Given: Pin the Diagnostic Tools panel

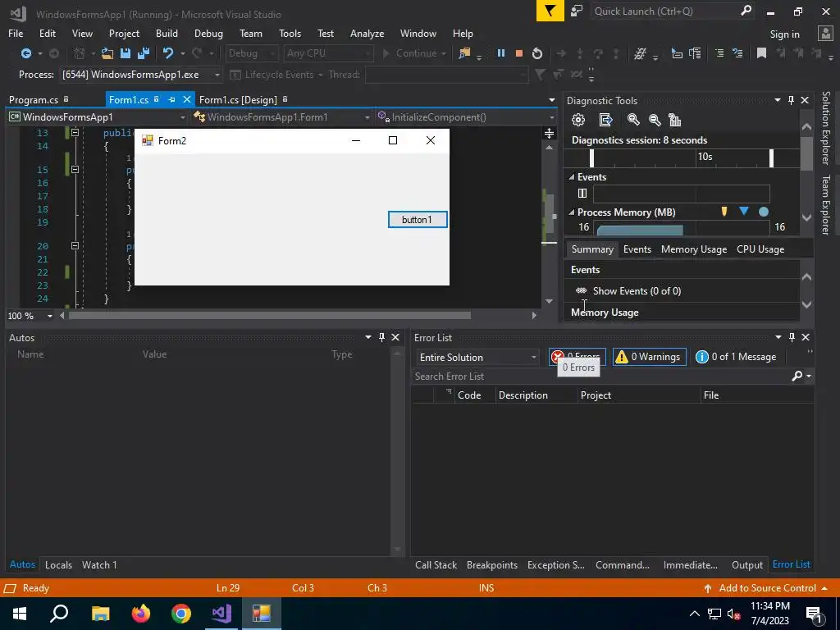Looking at the screenshot, I should [x=791, y=100].
